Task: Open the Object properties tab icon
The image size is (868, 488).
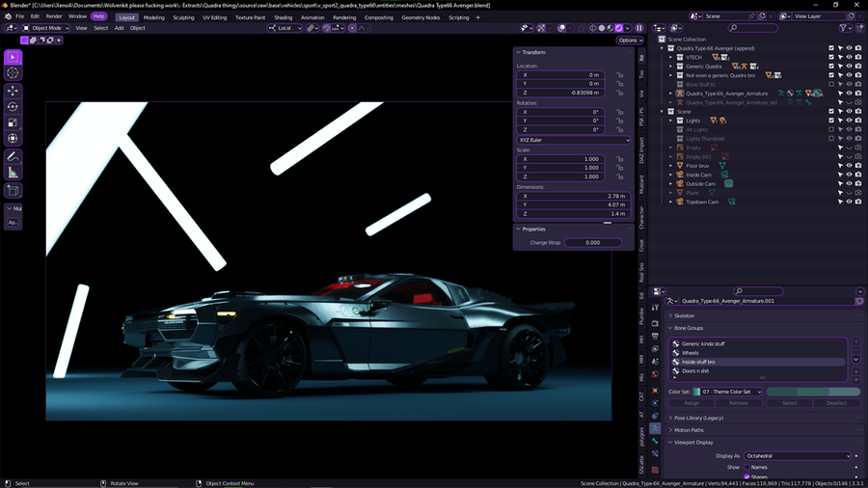Action: coord(656,391)
